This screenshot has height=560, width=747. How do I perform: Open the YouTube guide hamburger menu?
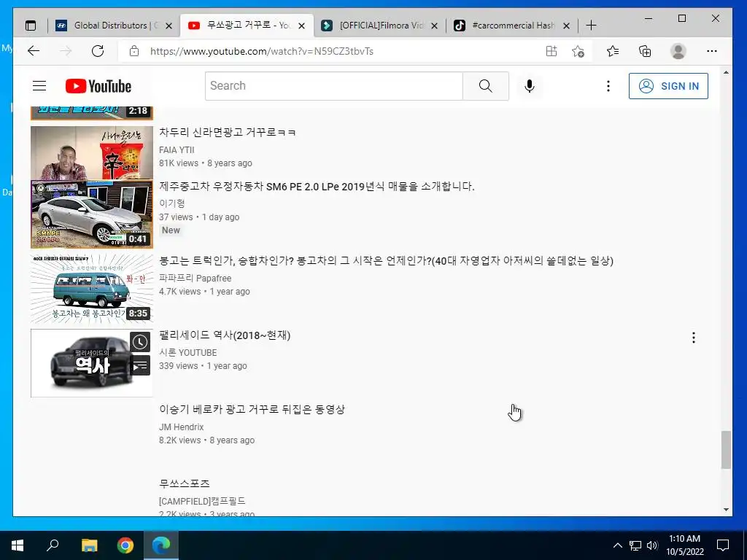(39, 86)
